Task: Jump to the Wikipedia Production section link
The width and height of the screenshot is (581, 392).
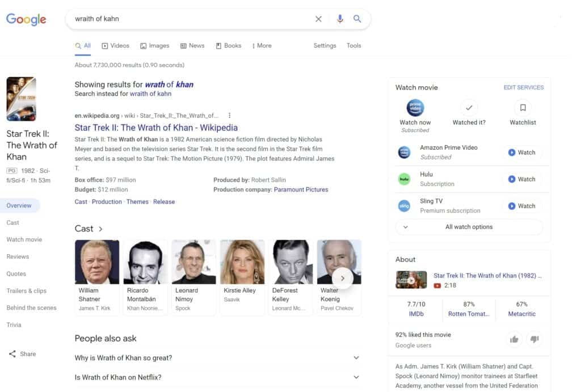Action: 107,201
